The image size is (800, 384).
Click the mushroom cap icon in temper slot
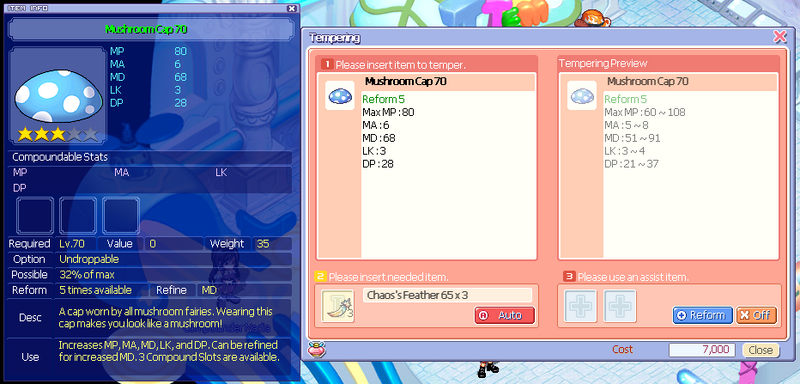(x=340, y=95)
